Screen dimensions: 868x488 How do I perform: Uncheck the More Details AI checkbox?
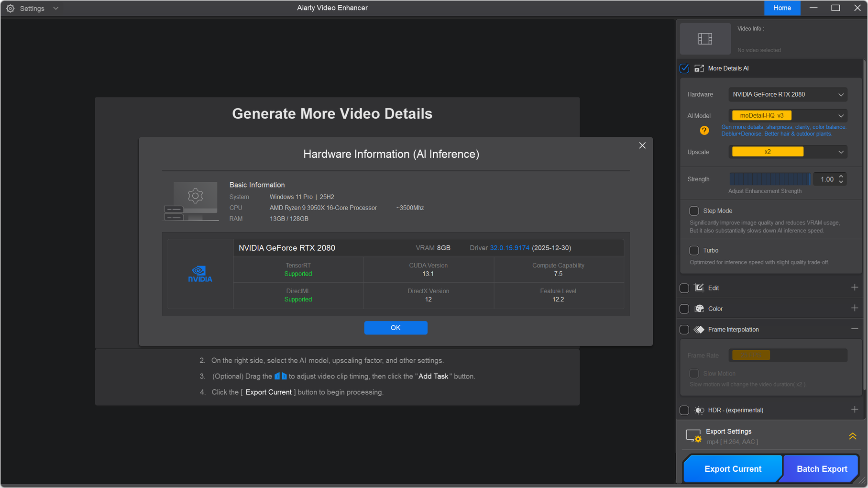[684, 68]
